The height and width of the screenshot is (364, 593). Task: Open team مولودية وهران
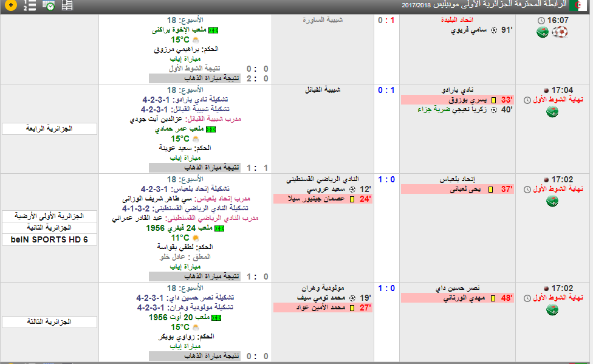[x=323, y=288]
